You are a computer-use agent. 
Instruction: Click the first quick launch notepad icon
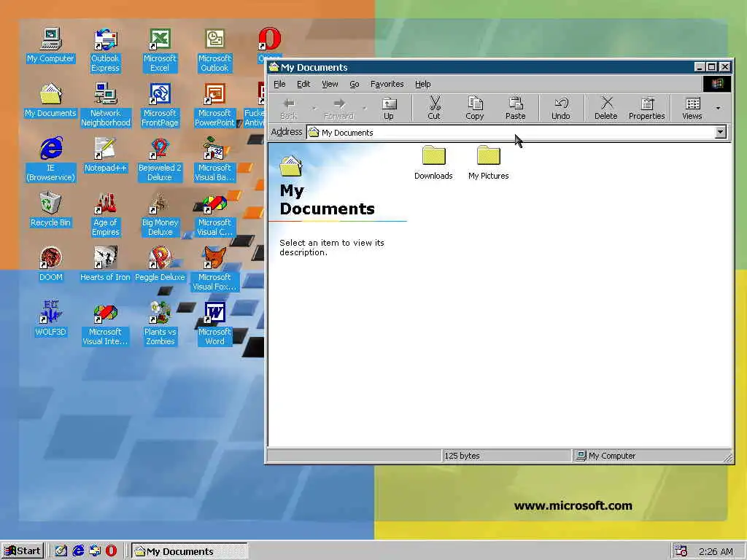pos(61,551)
